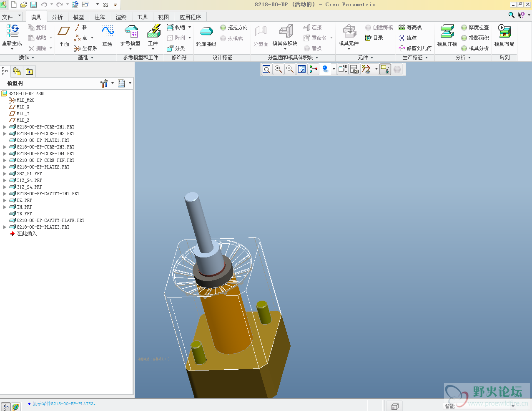Click the 模具分析 (Mold Analysis) button

475,48
